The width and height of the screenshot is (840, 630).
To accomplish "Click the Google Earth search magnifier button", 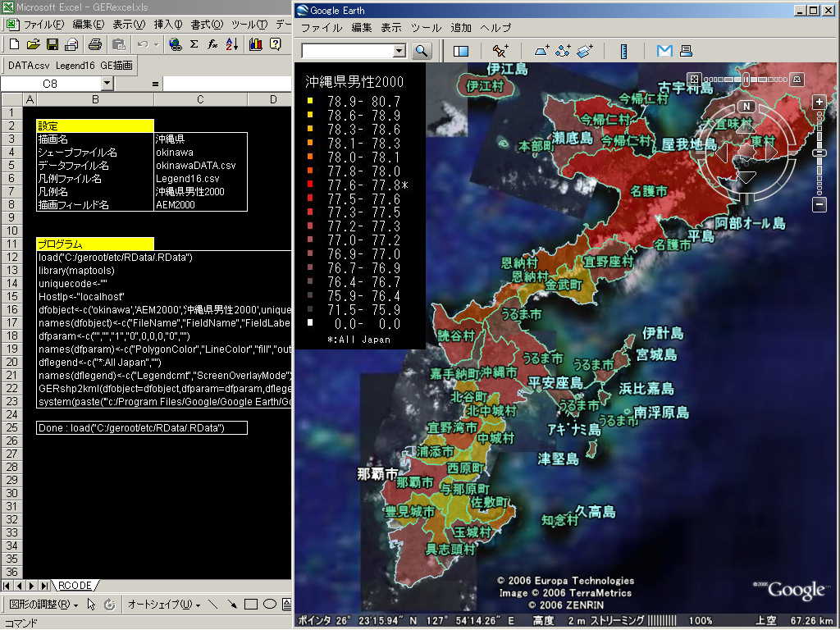I will click(x=422, y=51).
